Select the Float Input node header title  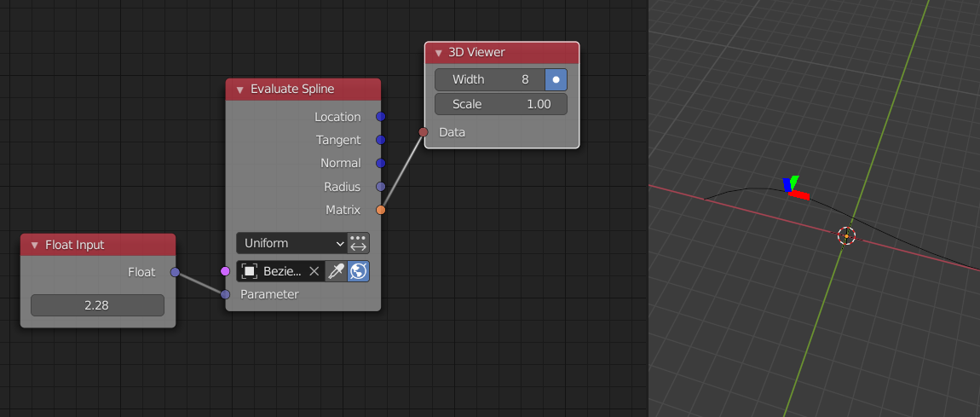(75, 245)
